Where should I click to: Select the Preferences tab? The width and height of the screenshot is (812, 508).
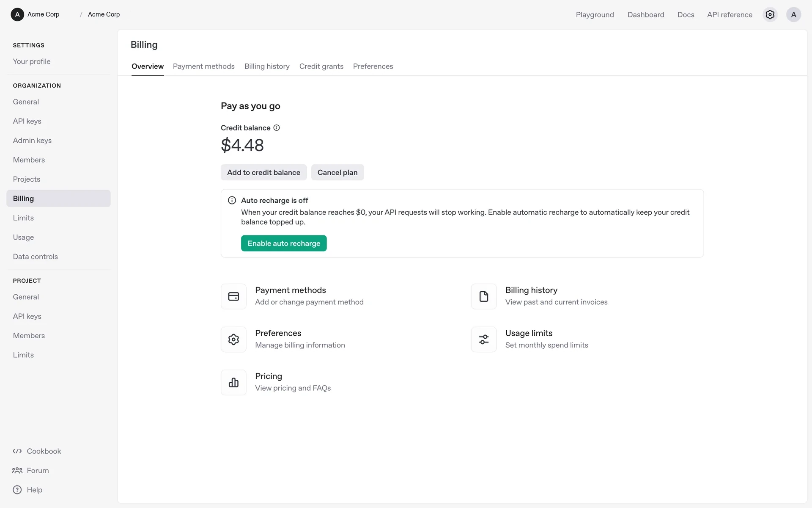tap(373, 66)
